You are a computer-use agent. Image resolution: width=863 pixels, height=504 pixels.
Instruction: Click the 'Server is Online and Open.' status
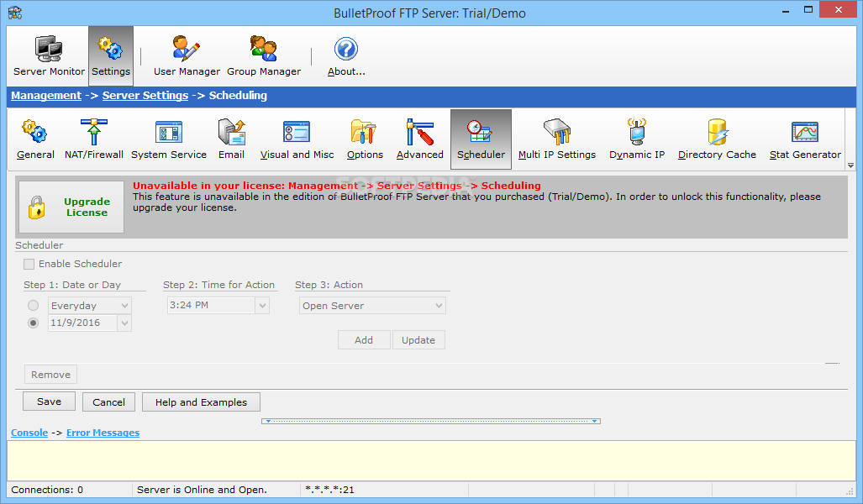202,490
